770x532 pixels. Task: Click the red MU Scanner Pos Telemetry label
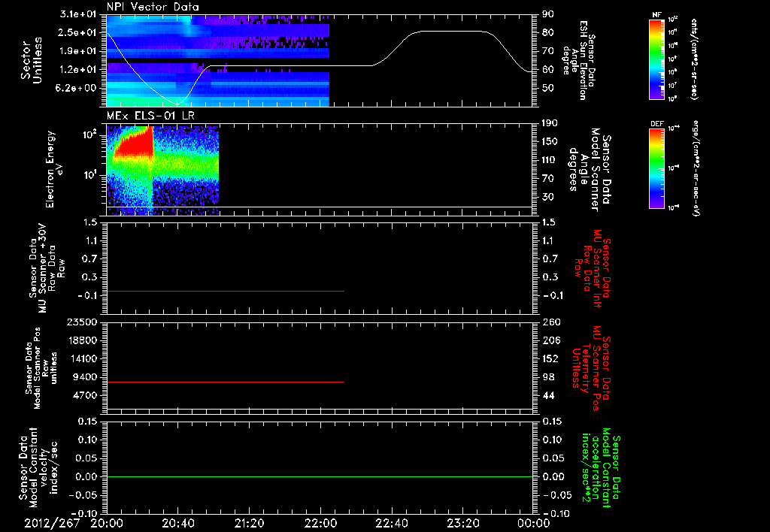591,368
